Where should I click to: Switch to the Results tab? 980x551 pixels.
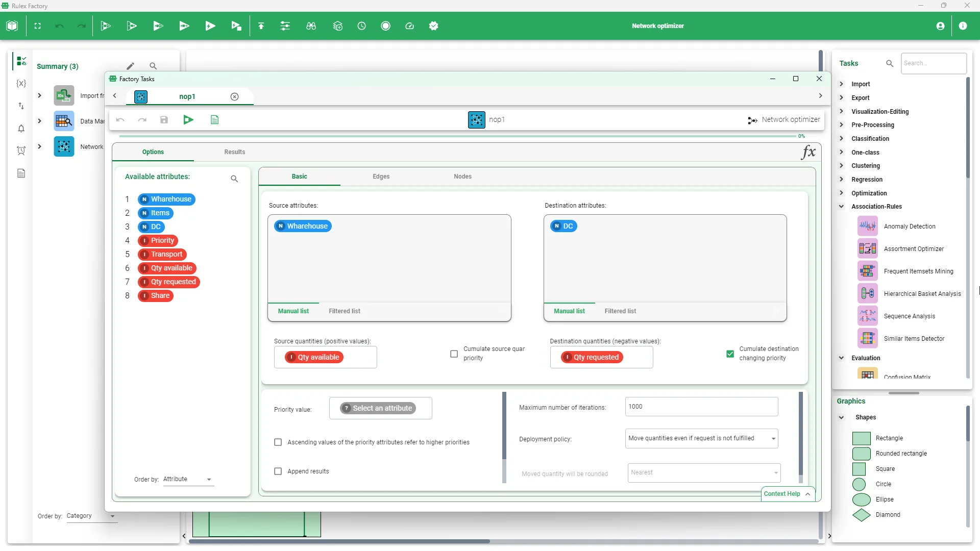(234, 152)
